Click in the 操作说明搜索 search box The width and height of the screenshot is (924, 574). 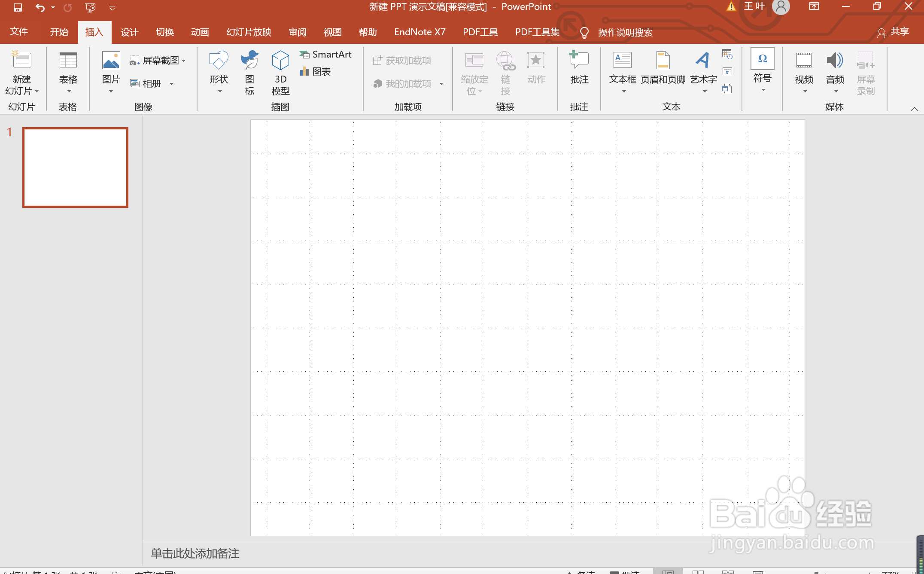(625, 33)
